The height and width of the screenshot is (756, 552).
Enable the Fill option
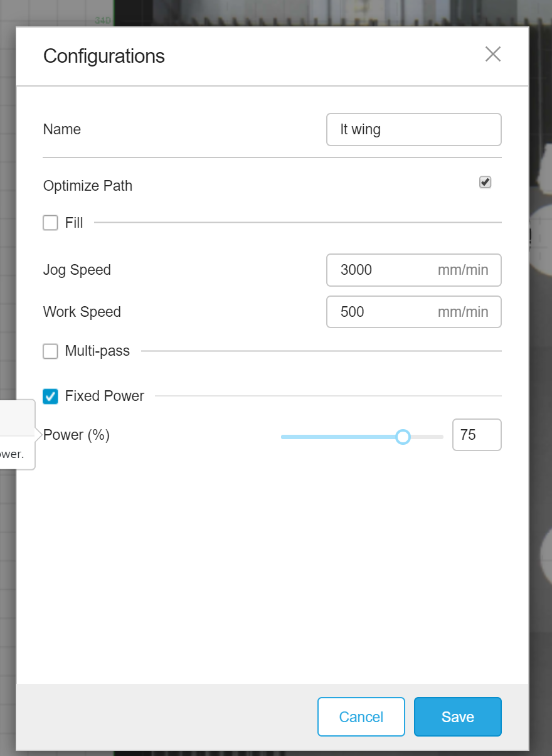point(50,223)
